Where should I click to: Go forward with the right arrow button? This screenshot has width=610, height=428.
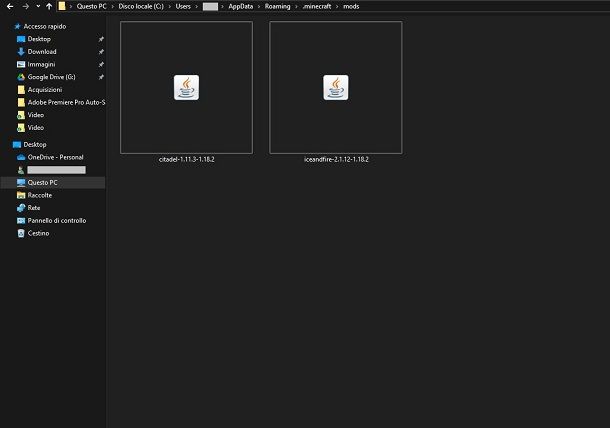point(26,7)
